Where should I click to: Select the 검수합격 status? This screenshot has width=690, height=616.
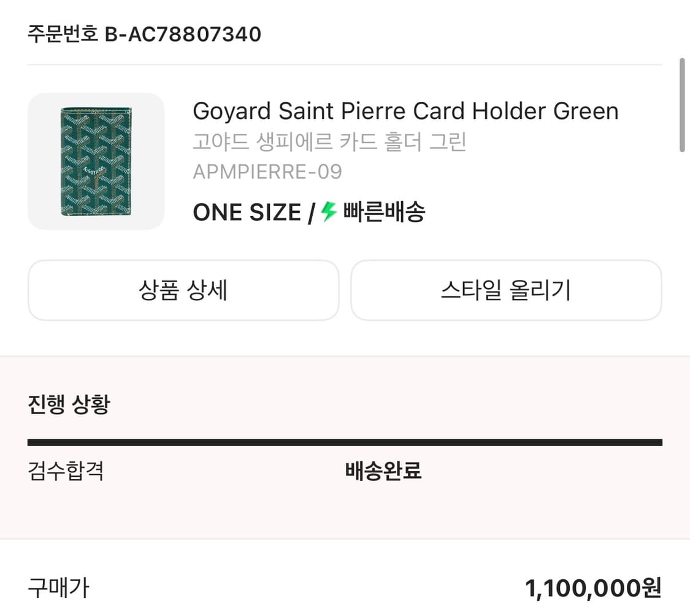[66, 471]
